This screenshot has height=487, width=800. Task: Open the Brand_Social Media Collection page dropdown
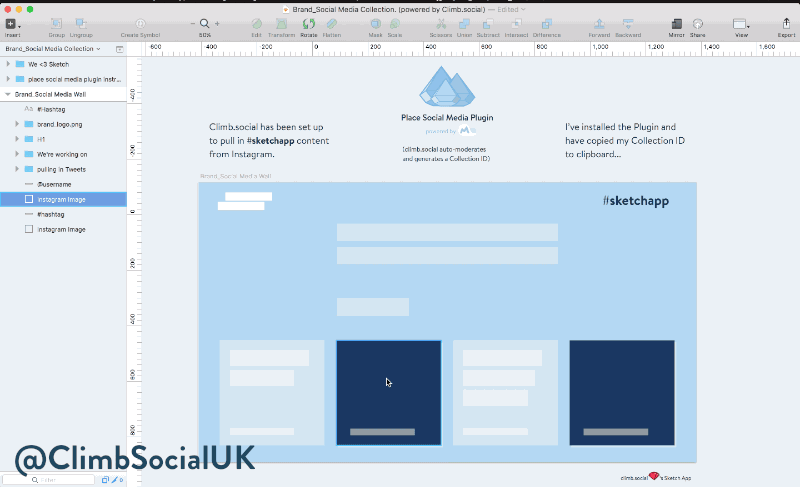click(52, 48)
